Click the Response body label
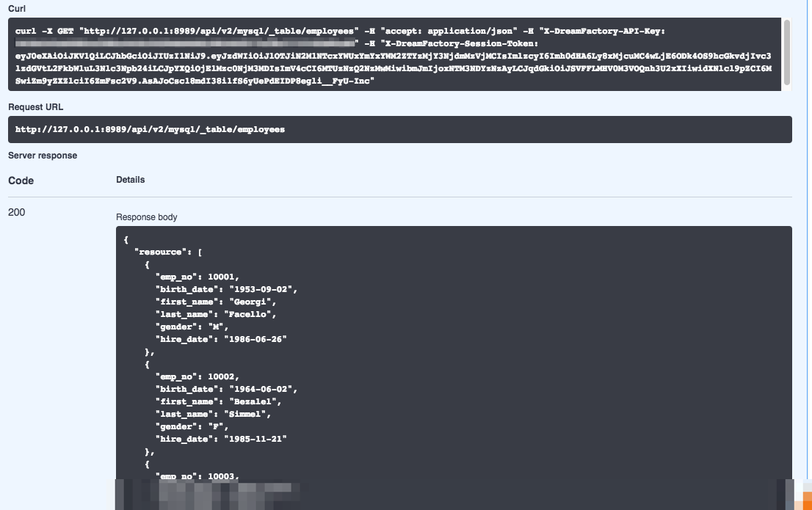812x510 pixels. tap(146, 216)
